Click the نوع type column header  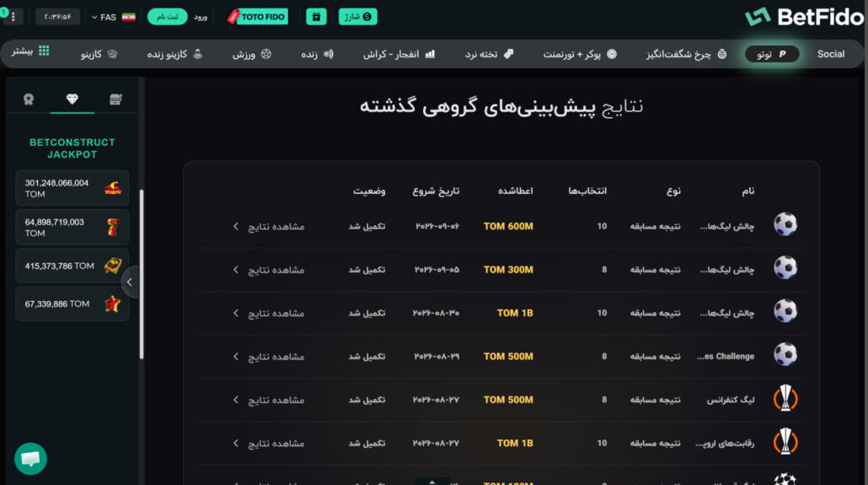point(673,191)
